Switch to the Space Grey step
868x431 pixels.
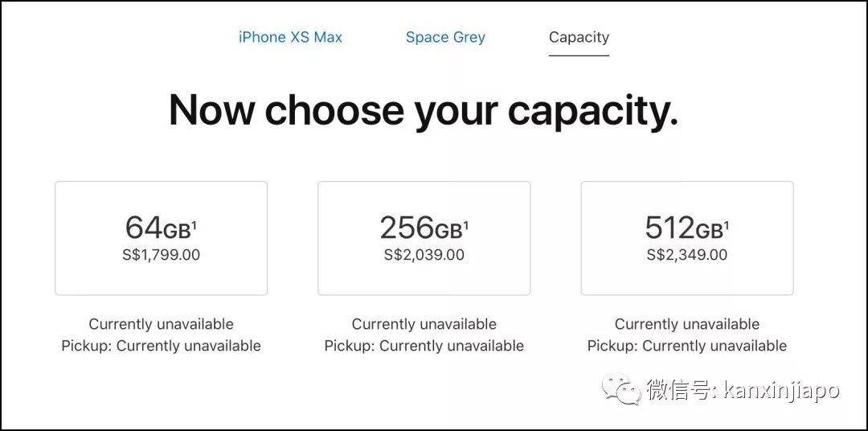coord(445,37)
